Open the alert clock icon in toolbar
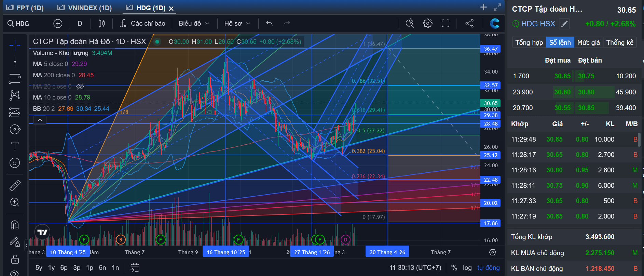The image size is (644, 276). pos(410,23)
